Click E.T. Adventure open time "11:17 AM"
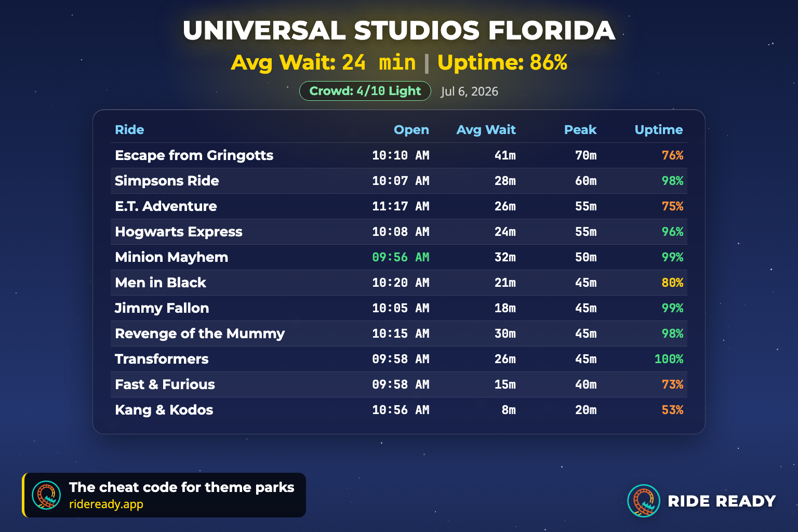The width and height of the screenshot is (798, 532). tap(401, 206)
